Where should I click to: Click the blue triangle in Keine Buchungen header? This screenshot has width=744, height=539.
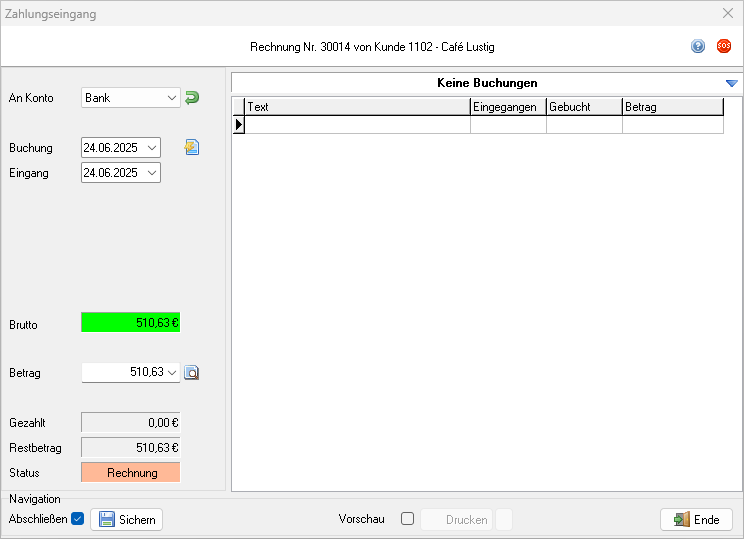[732, 83]
